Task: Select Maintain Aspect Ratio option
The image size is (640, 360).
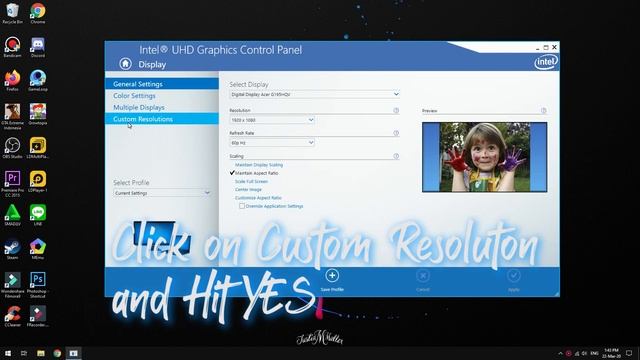Action: point(256,173)
